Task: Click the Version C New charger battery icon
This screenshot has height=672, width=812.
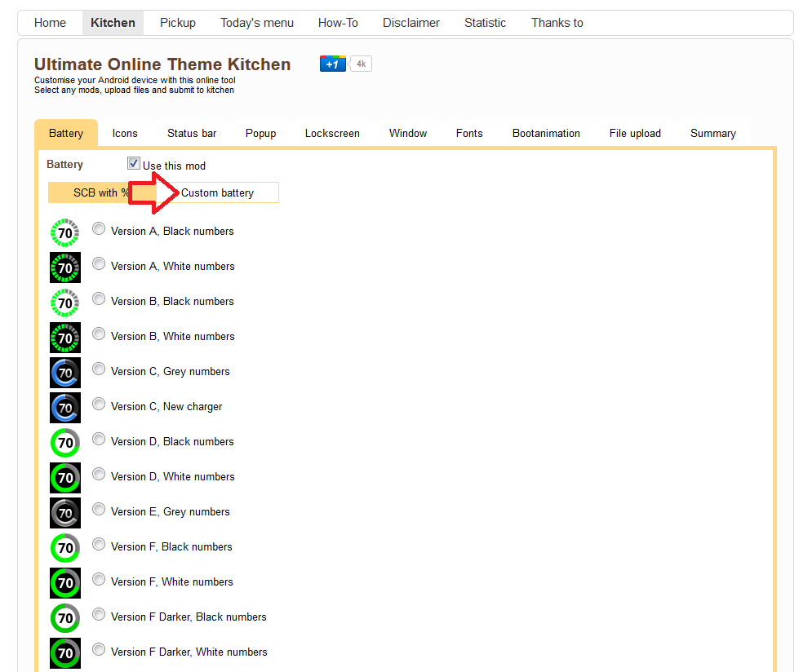Action: point(65,408)
